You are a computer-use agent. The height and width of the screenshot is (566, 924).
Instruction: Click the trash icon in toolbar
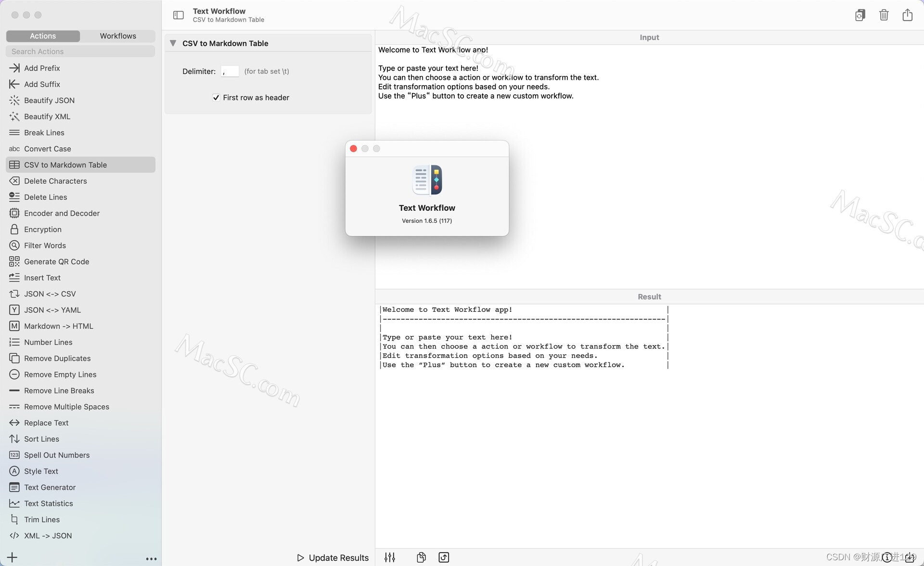(x=884, y=15)
